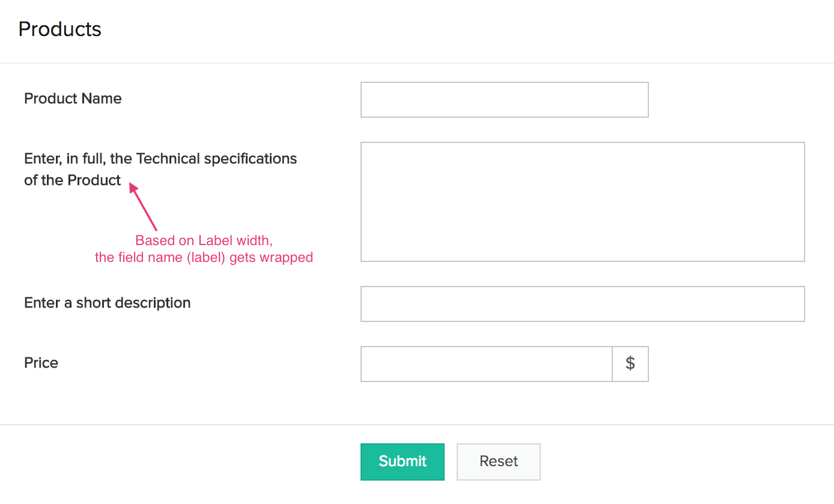Click the 'Enter, in full, the Technical specifications' line

click(x=160, y=159)
